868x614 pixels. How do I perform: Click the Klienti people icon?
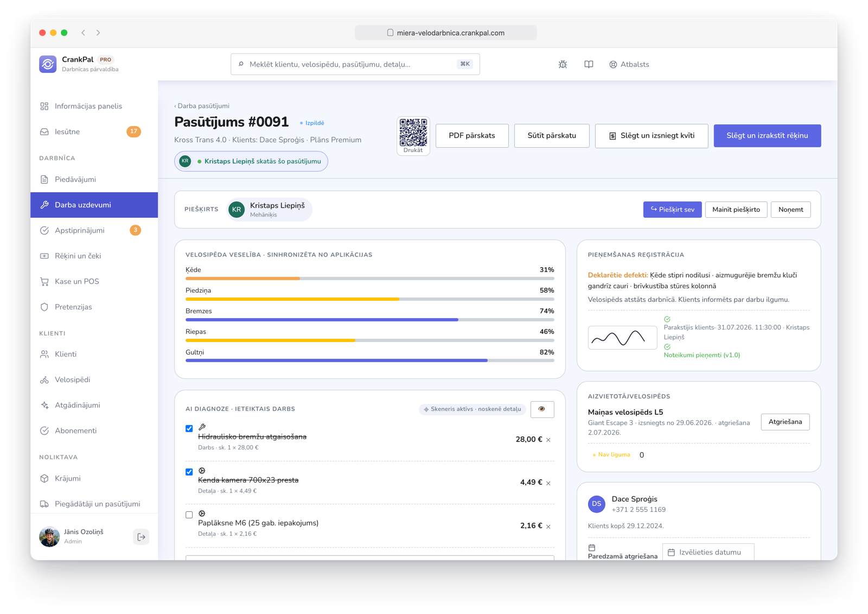pos(44,354)
